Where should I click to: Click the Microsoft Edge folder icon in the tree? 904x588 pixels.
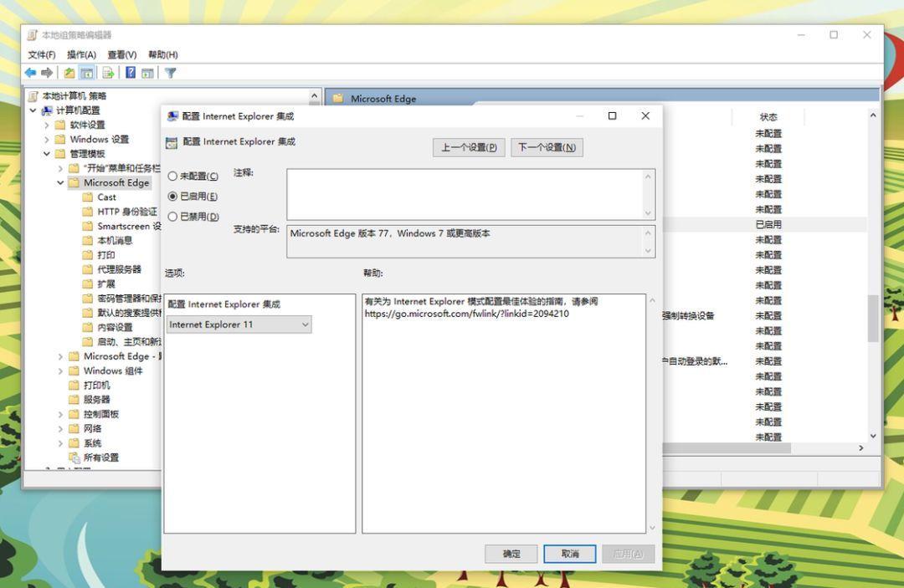pyautogui.click(x=74, y=182)
